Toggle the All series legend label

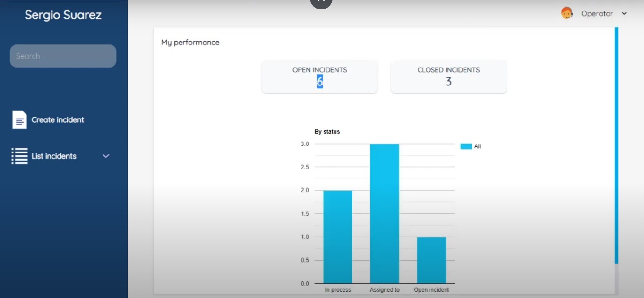pos(477,147)
